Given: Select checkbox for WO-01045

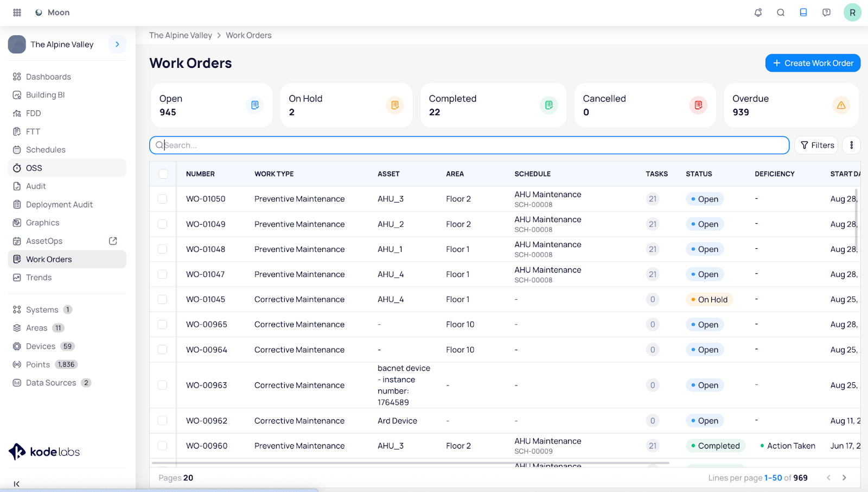Looking at the screenshot, I should pos(162,299).
